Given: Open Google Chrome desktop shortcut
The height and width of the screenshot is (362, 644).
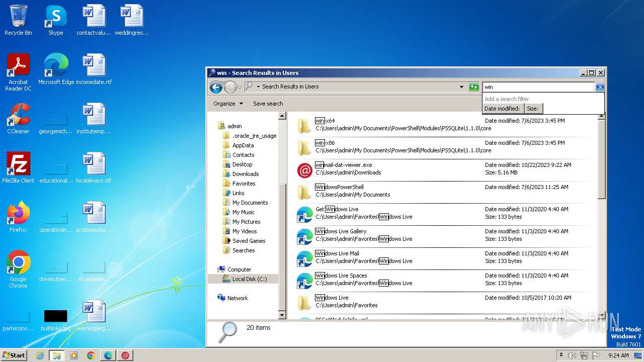Looking at the screenshot, I should click(18, 269).
